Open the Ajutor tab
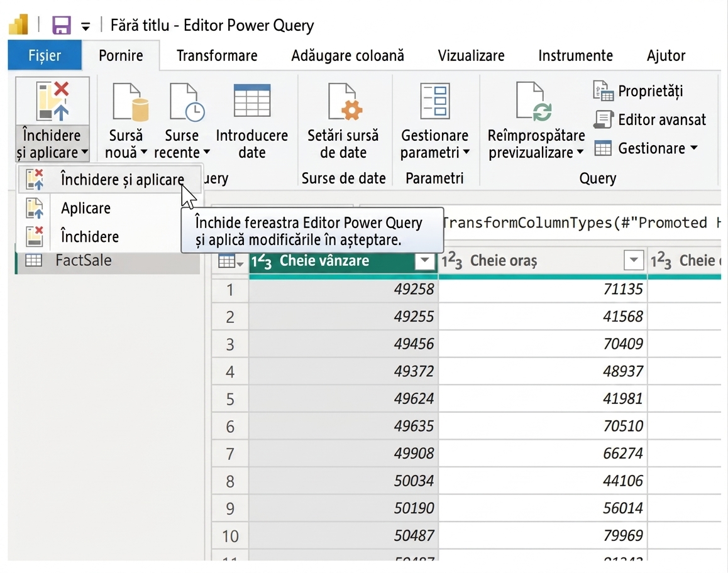Screen dimensions: 728x573 point(666,55)
